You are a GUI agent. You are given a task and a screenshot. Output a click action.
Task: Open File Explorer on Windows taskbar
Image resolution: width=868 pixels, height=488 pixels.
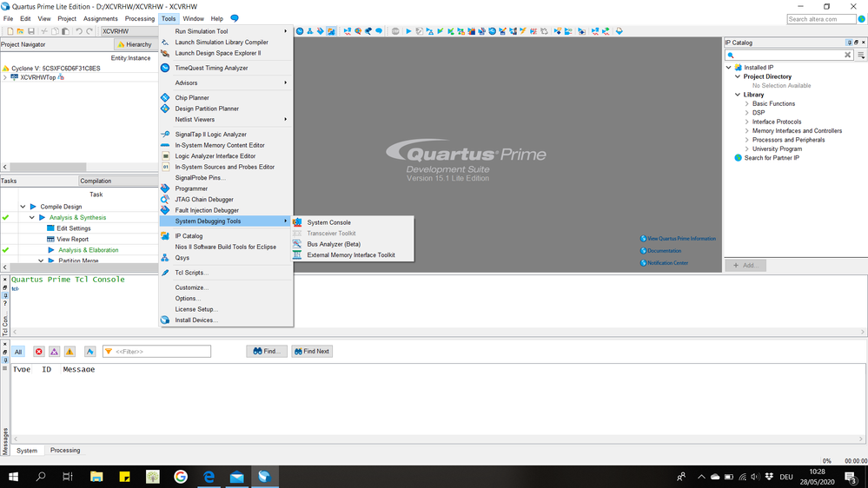point(96,477)
